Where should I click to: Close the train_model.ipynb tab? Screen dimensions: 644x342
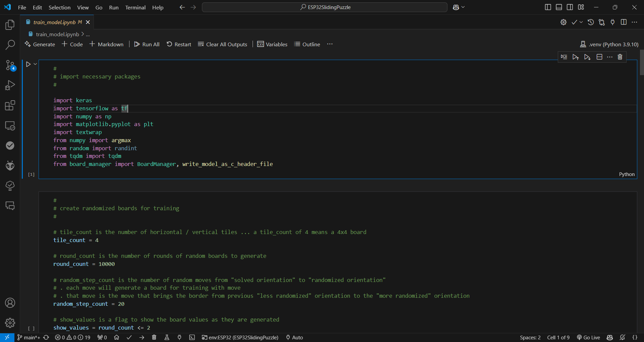click(x=88, y=22)
